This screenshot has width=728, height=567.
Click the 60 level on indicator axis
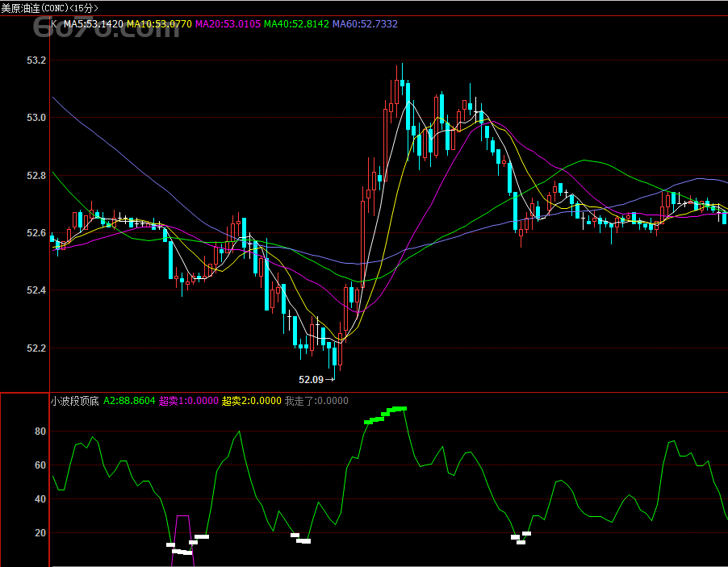[x=40, y=465]
